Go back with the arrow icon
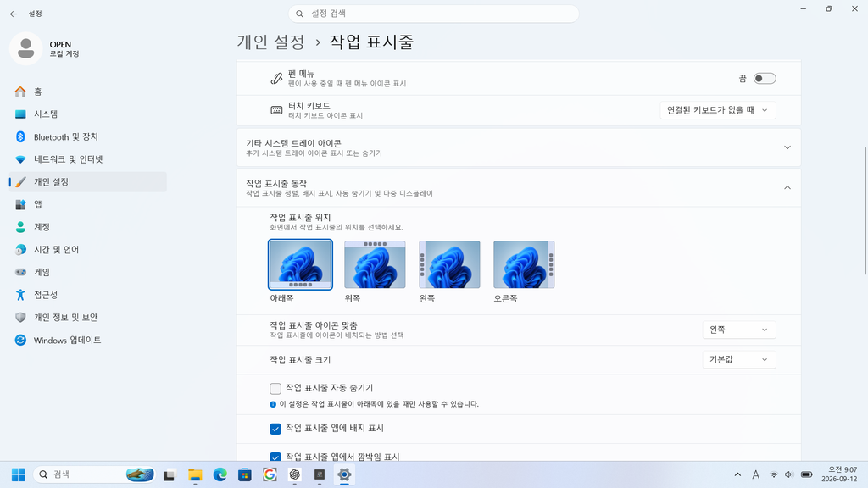Screen dimensions: 868x488 [14, 14]
